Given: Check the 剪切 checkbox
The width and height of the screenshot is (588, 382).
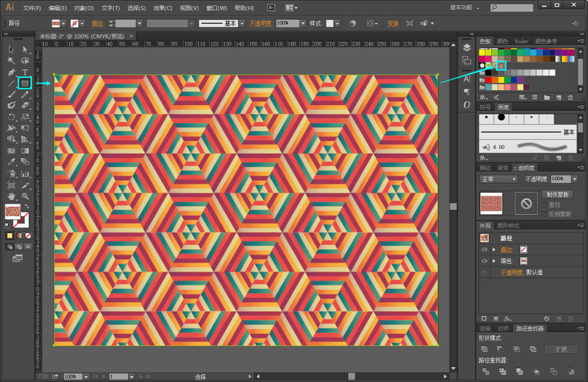Looking at the screenshot, I should tap(544, 204).
